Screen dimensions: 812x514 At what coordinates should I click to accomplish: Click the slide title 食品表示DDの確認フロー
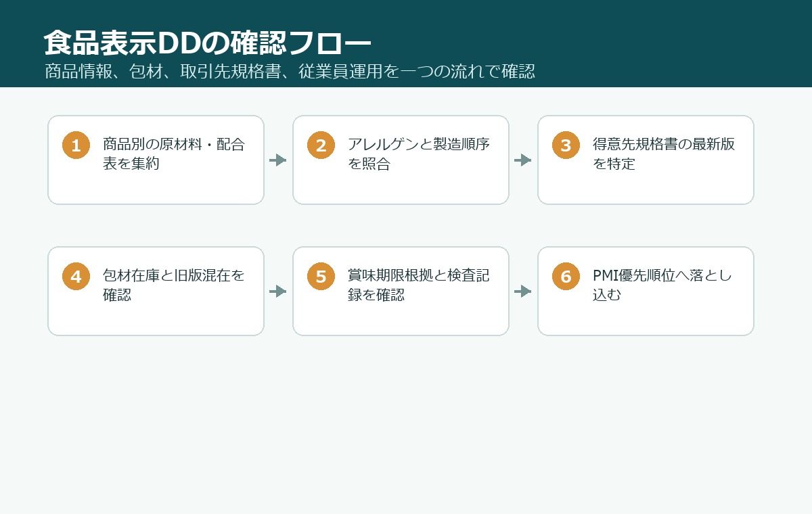(x=208, y=43)
